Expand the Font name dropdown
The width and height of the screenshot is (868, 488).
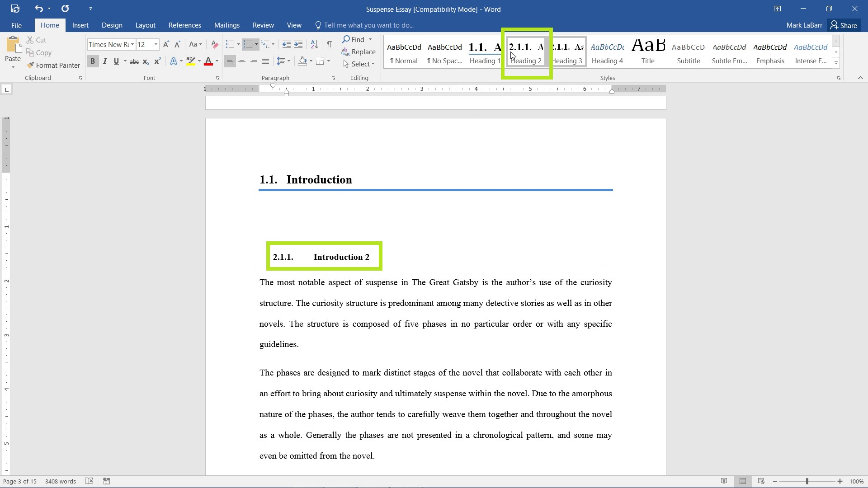(x=132, y=44)
